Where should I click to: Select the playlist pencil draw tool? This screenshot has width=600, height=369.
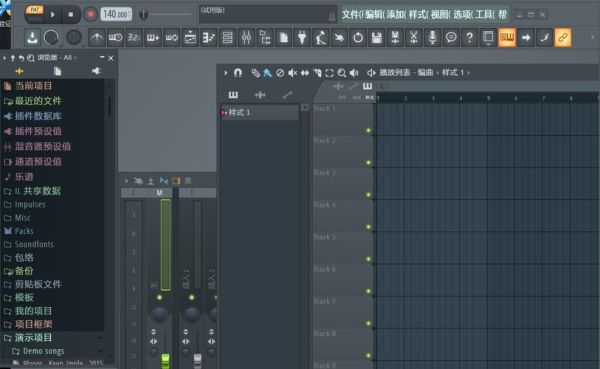point(255,73)
